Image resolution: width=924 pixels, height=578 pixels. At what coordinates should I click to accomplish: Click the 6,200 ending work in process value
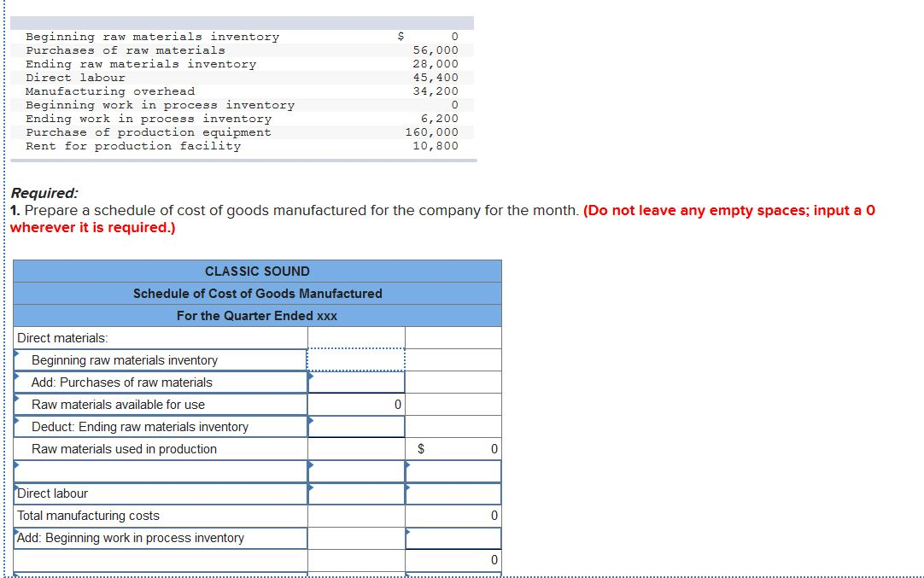(x=439, y=119)
